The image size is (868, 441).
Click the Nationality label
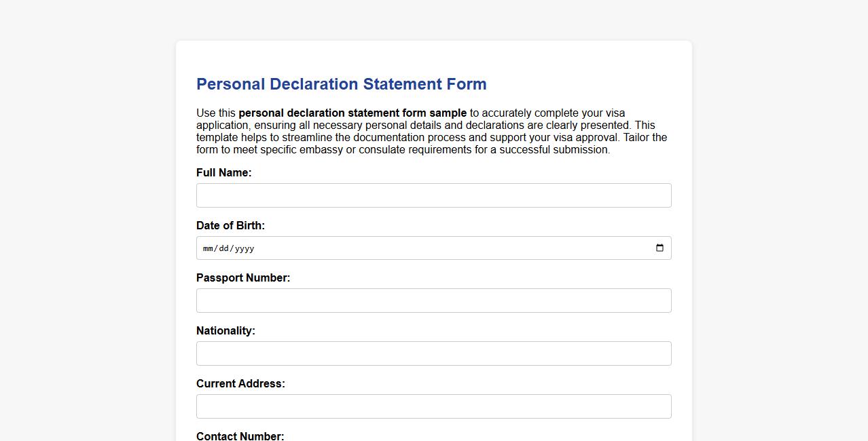[225, 330]
